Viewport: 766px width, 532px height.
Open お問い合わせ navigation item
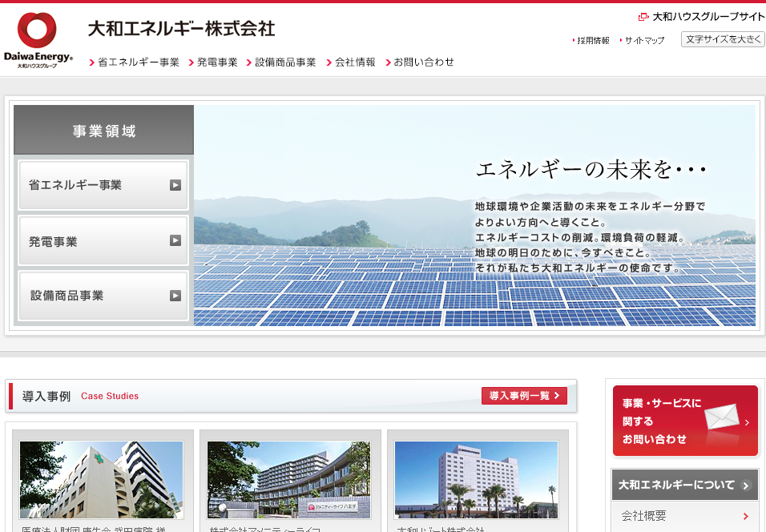[420, 62]
